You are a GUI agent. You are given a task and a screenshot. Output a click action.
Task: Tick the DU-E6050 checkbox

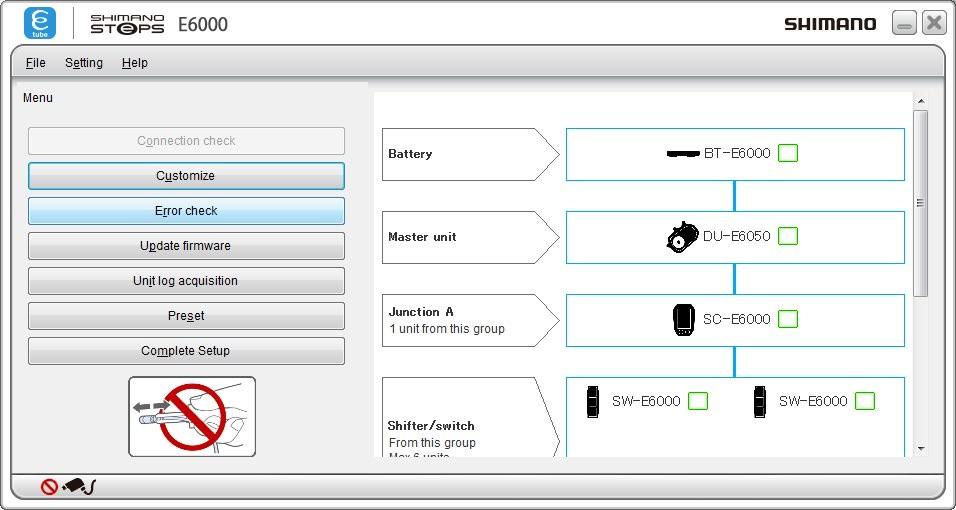(x=788, y=236)
